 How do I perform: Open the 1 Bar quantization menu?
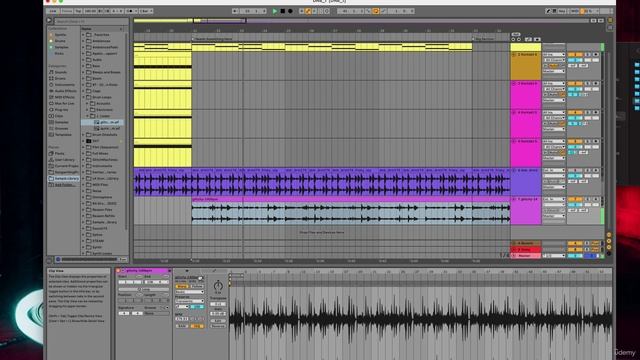146,11
